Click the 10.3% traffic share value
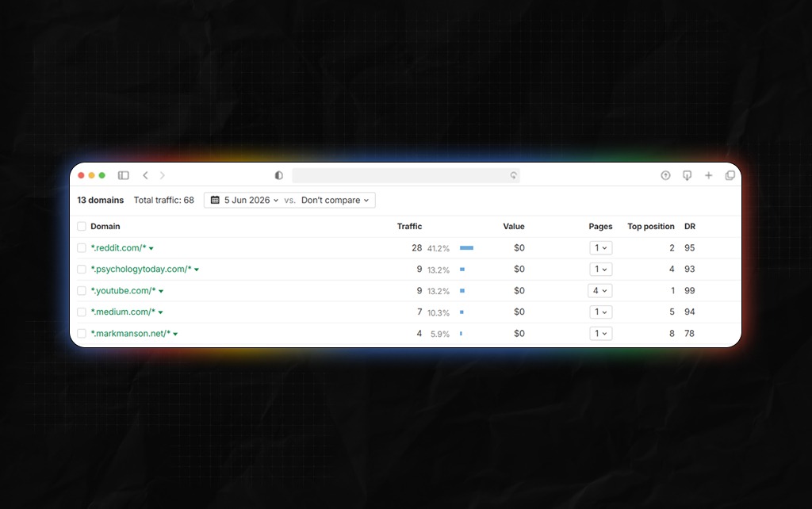This screenshot has height=509, width=812. click(x=438, y=312)
